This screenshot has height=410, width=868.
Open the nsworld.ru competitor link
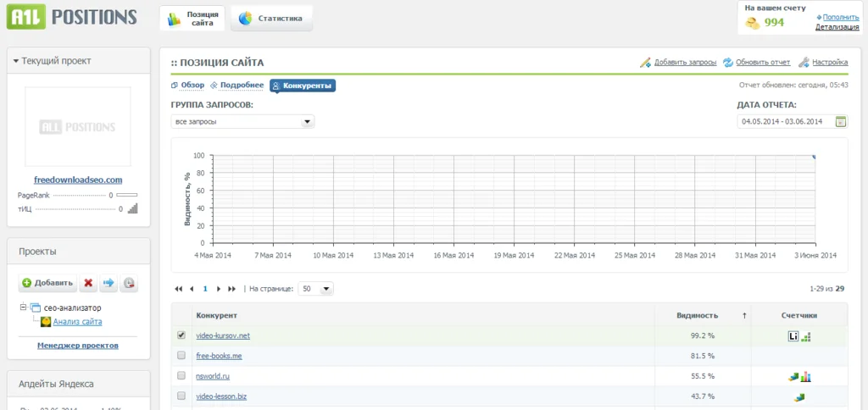click(x=213, y=376)
